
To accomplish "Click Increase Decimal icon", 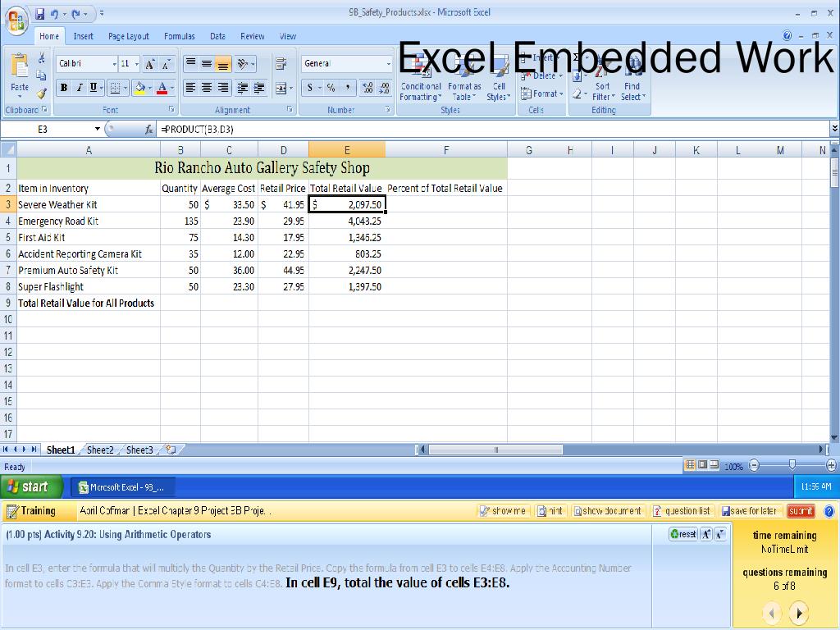I will point(367,87).
